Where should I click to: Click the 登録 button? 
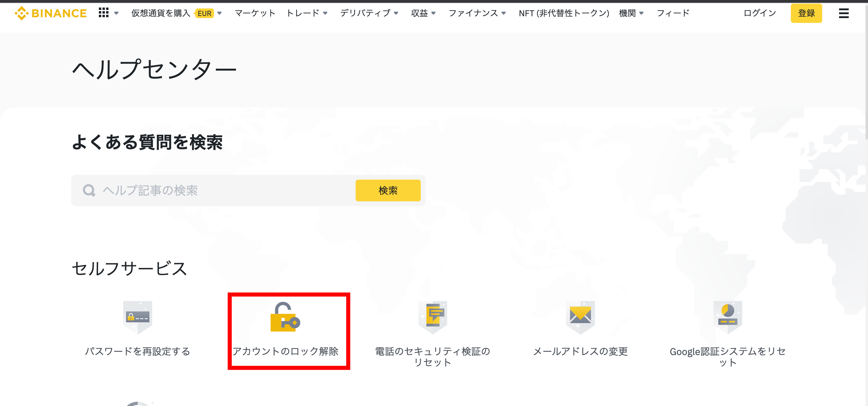[x=806, y=13]
